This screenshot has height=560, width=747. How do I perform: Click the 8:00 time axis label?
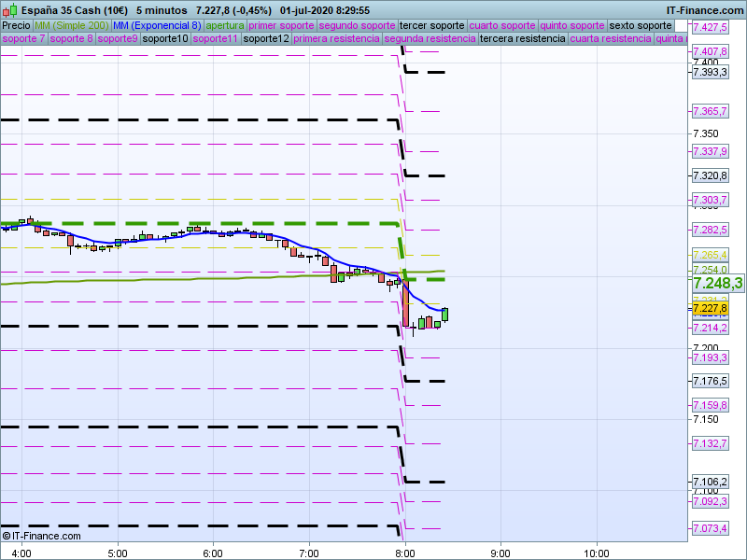coord(405,553)
